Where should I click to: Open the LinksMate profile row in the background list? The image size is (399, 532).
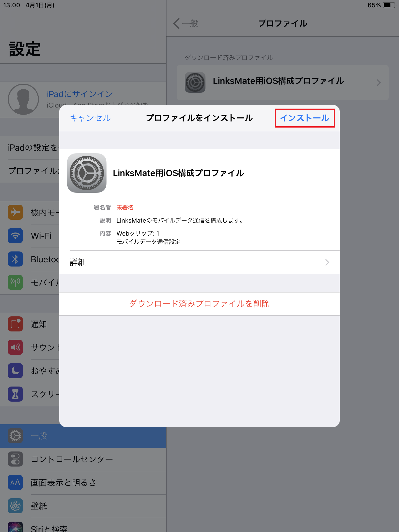pyautogui.click(x=283, y=82)
